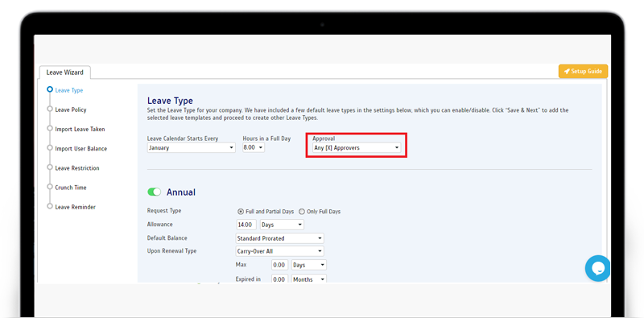Go to Import Leave Taken step
This screenshot has width=644, height=318.
tap(80, 129)
